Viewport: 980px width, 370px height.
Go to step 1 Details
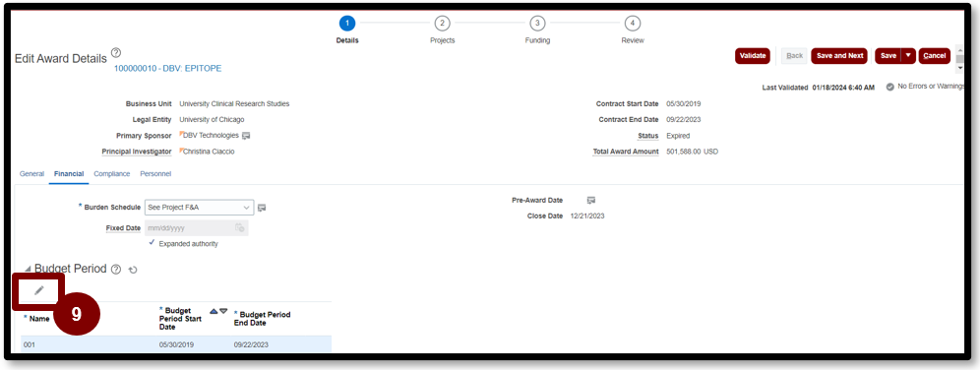(x=347, y=24)
